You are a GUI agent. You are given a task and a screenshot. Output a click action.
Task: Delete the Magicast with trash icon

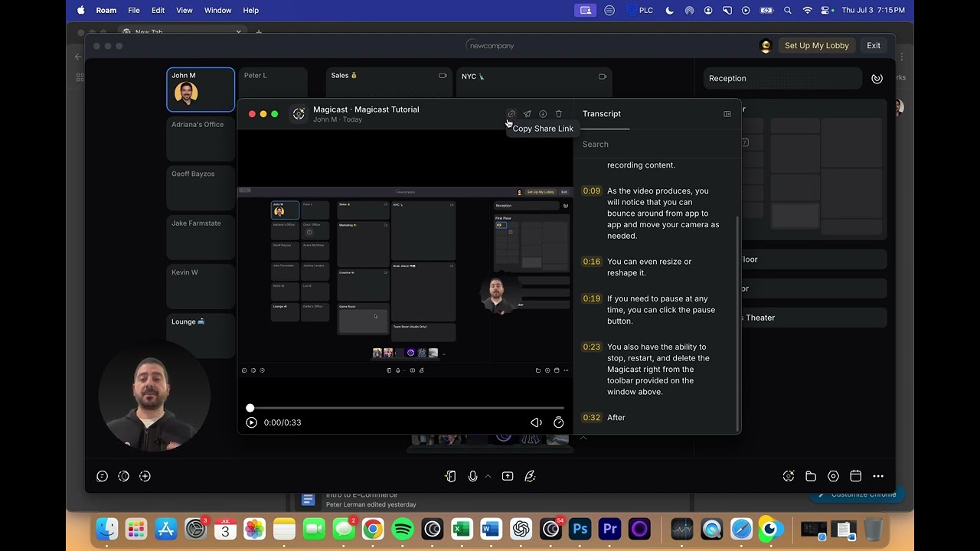(x=558, y=114)
